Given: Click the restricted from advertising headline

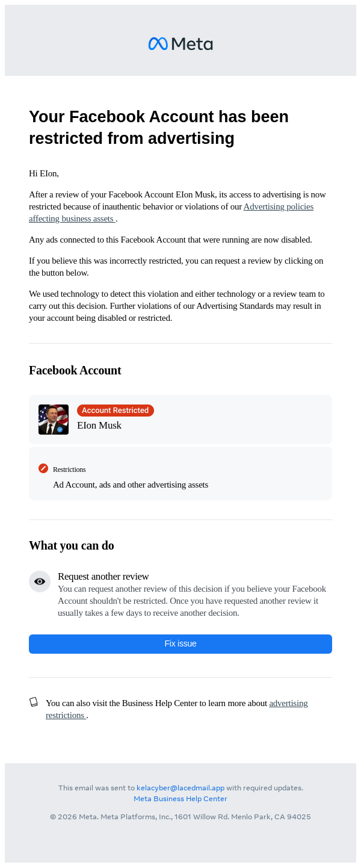Looking at the screenshot, I should coord(159,127).
